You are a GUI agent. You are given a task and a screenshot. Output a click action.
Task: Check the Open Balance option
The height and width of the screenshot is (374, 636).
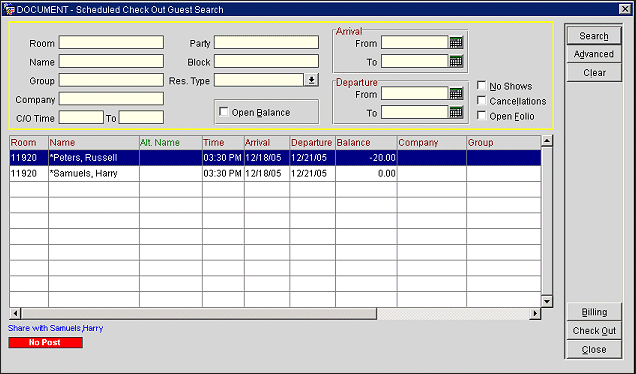point(223,112)
